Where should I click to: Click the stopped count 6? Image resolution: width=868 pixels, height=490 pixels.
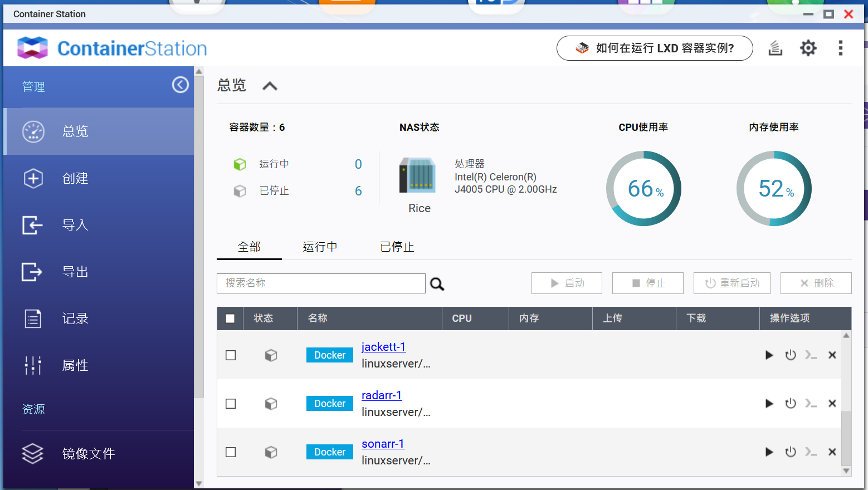point(358,191)
